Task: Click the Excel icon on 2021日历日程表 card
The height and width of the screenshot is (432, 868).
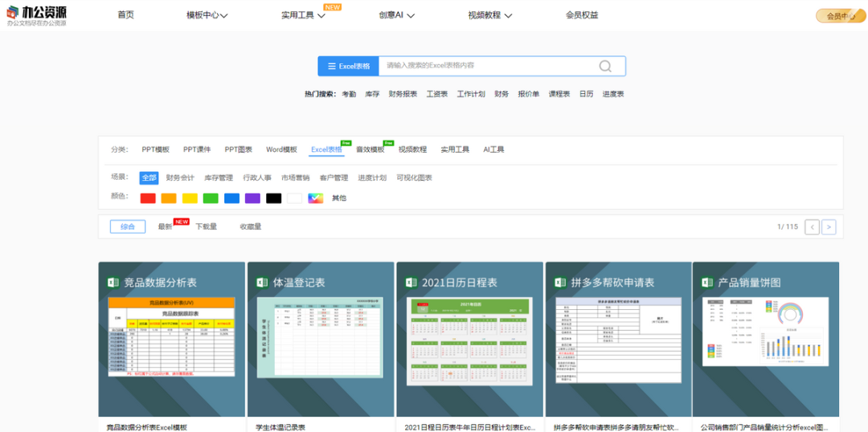Action: tap(411, 283)
